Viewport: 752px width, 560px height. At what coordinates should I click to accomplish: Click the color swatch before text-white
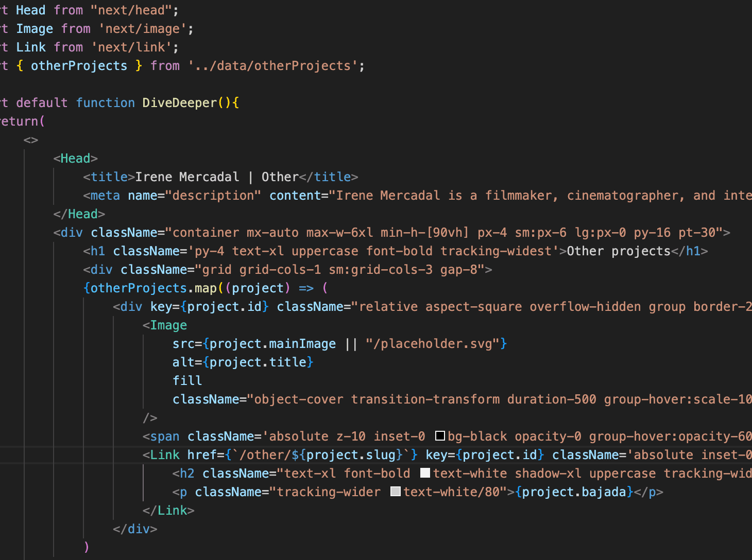(425, 473)
